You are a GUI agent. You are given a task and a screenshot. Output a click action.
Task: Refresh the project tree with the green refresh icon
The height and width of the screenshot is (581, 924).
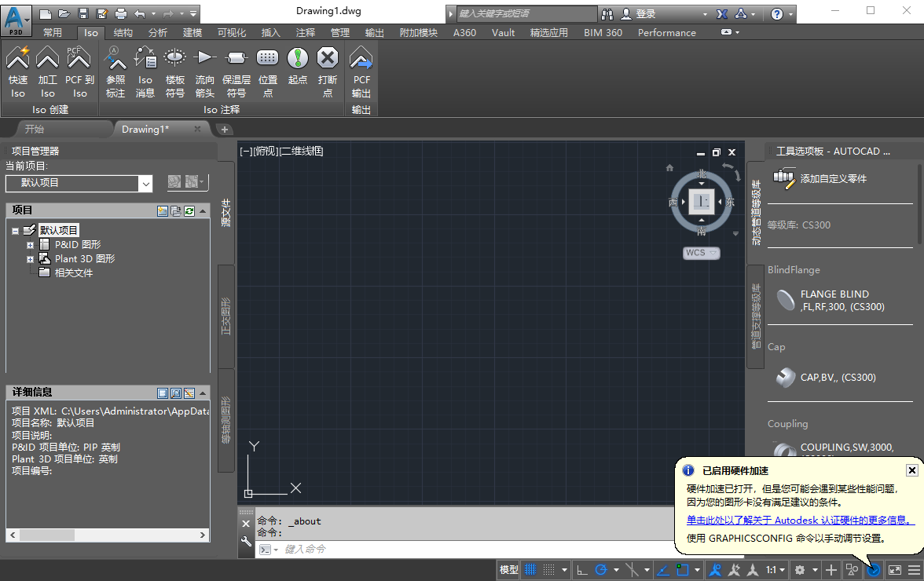pyautogui.click(x=189, y=210)
